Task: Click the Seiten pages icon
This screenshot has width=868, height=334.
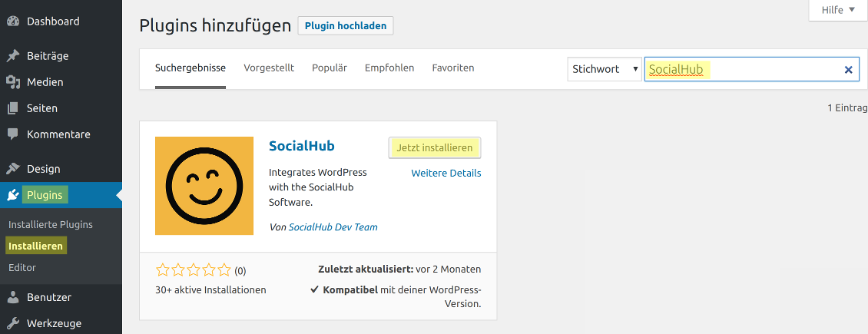Action: (13, 108)
